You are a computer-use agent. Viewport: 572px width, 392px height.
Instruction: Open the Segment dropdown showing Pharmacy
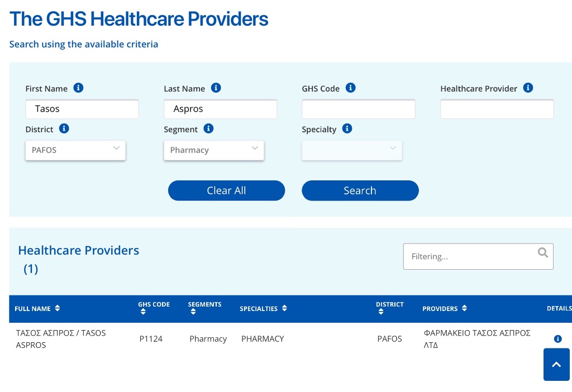[x=214, y=150]
